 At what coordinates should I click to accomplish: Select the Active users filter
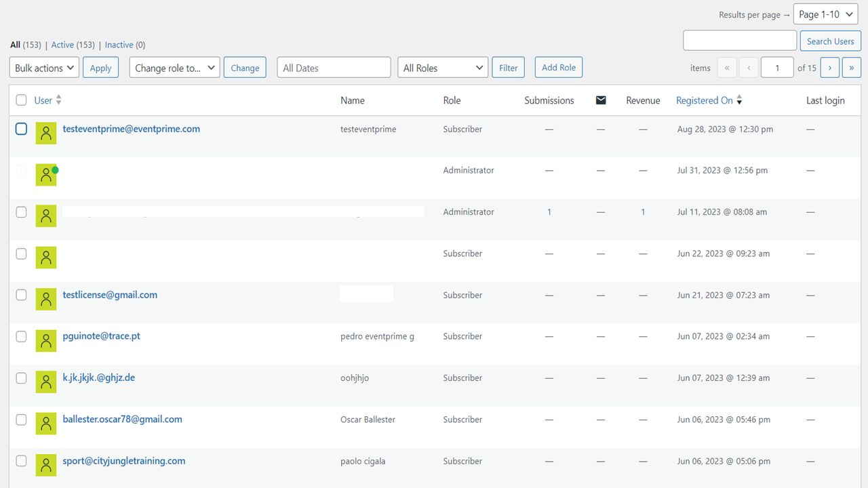pos(61,44)
